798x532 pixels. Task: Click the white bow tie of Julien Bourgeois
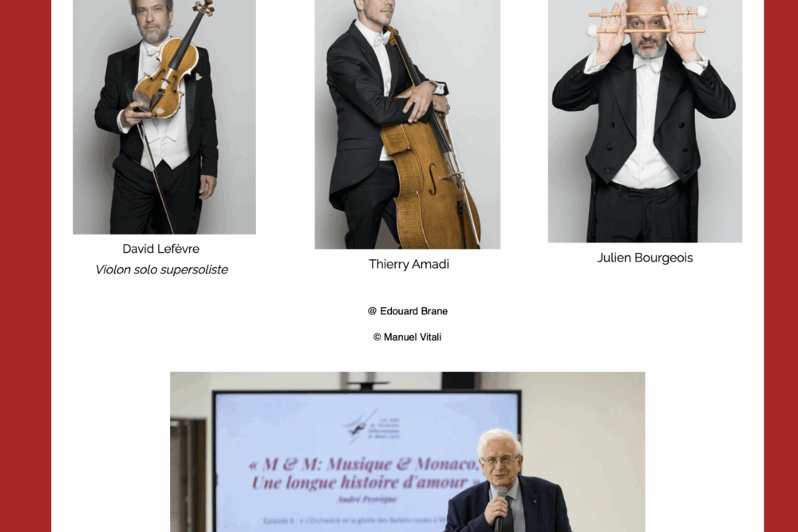pyautogui.click(x=648, y=63)
